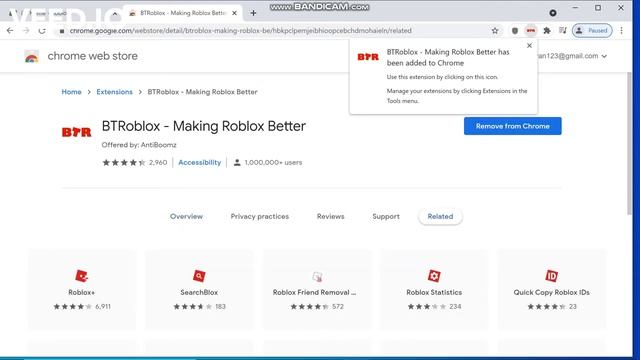
Task: Dismiss the extension-added popup
Action: click(x=529, y=46)
